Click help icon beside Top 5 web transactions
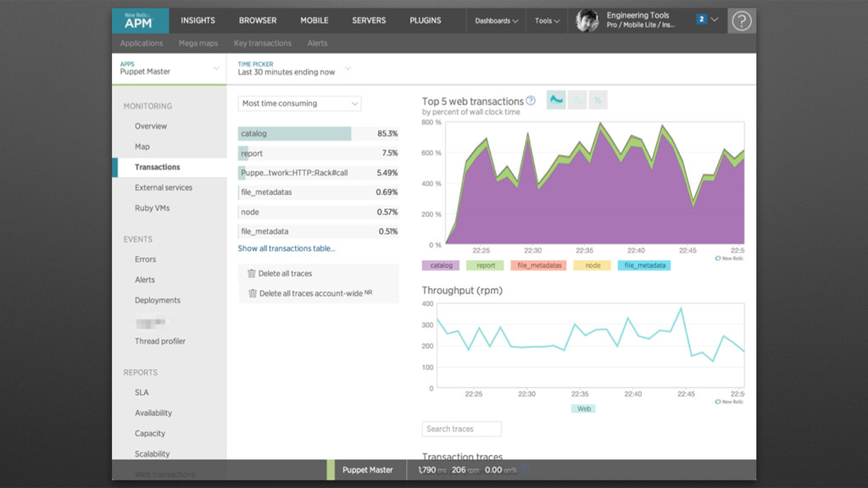 pos(531,101)
